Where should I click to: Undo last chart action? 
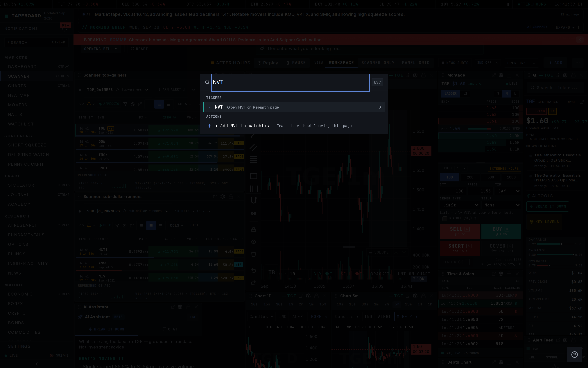[253, 270]
